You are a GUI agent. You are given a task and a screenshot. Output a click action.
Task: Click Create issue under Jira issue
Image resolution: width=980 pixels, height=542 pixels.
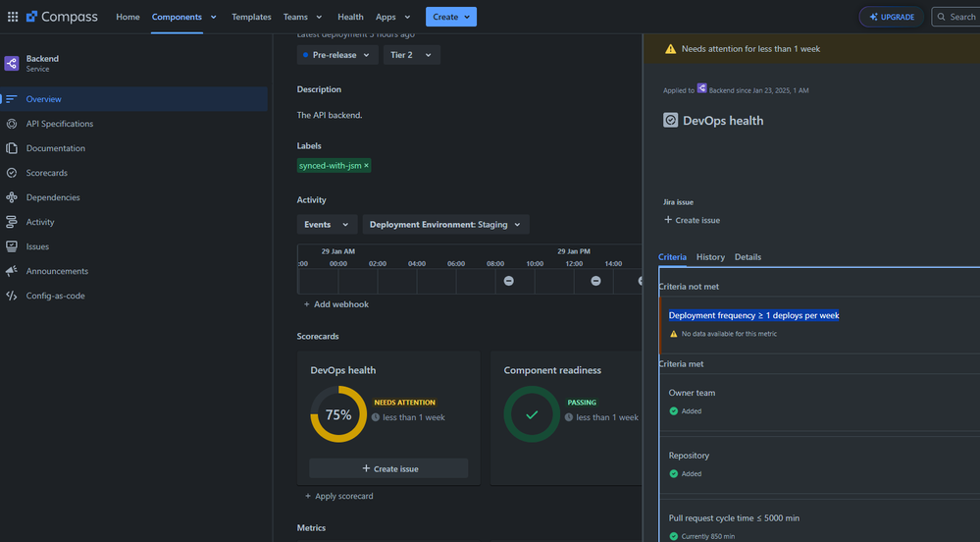coord(692,220)
